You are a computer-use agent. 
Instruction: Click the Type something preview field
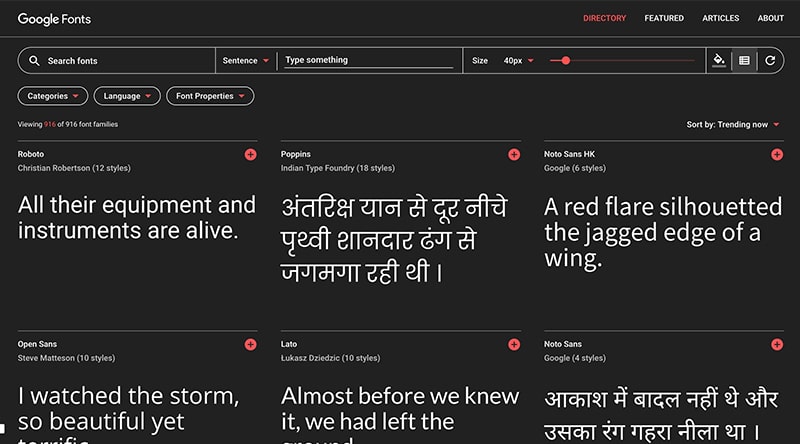(368, 60)
